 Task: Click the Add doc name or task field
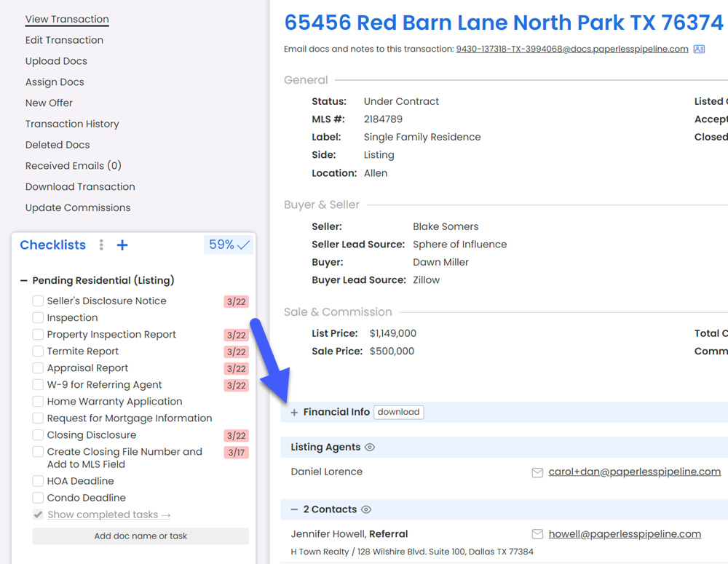click(141, 536)
